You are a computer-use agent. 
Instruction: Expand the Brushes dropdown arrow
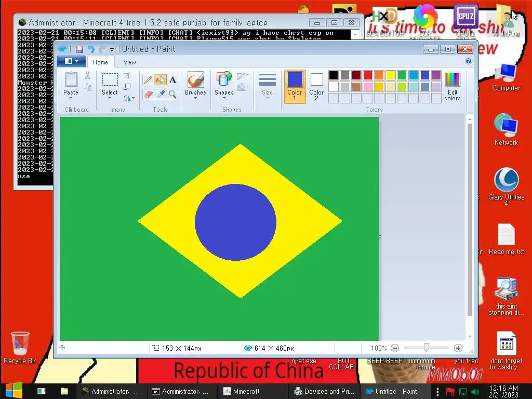[195, 98]
